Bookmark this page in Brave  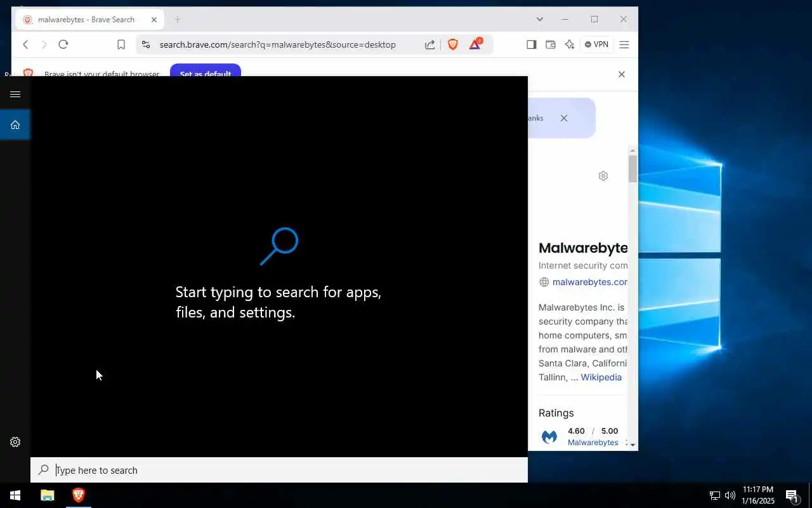point(121,44)
